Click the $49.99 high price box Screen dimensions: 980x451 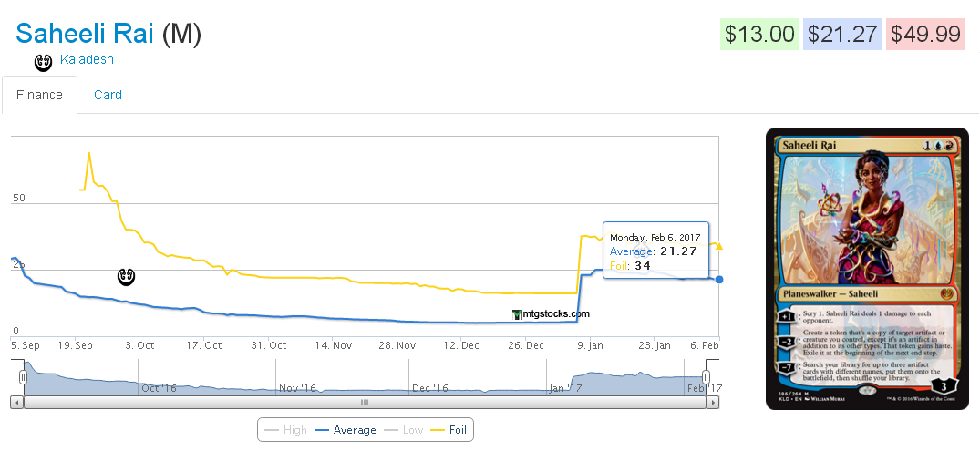click(x=925, y=34)
